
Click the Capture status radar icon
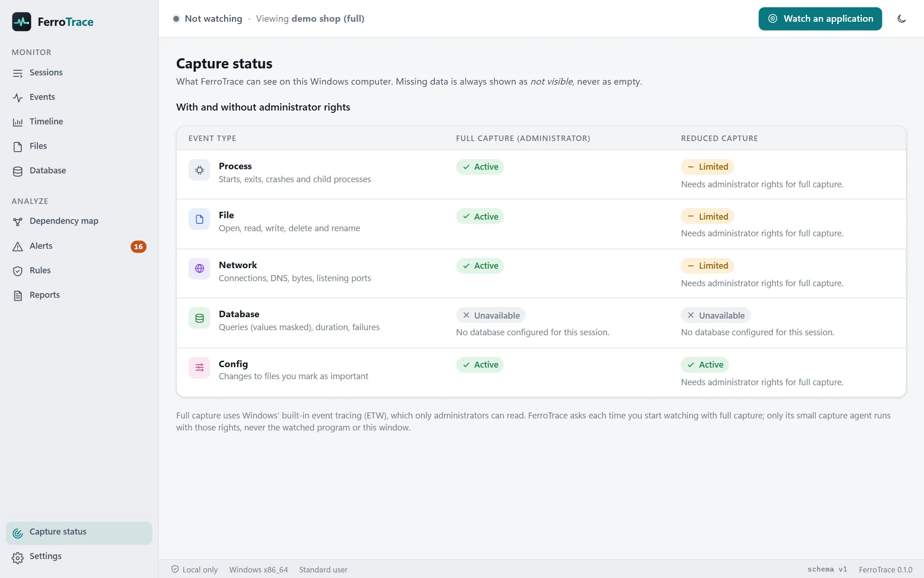(x=18, y=533)
